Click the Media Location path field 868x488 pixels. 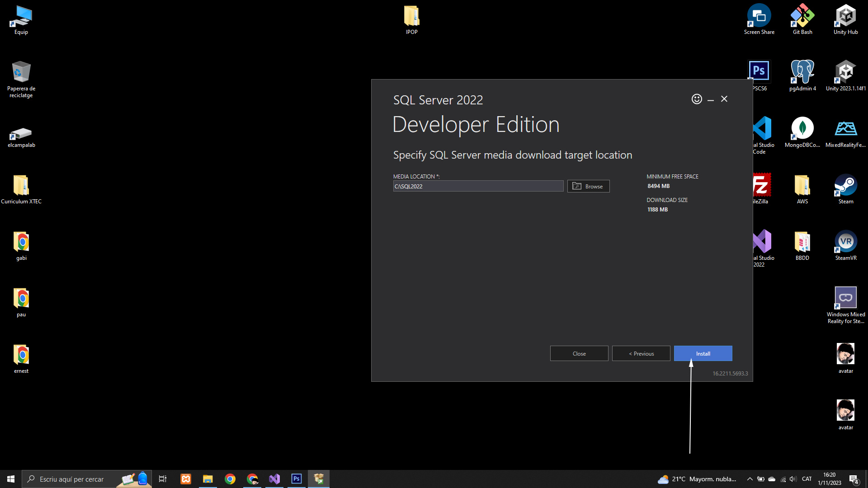478,186
